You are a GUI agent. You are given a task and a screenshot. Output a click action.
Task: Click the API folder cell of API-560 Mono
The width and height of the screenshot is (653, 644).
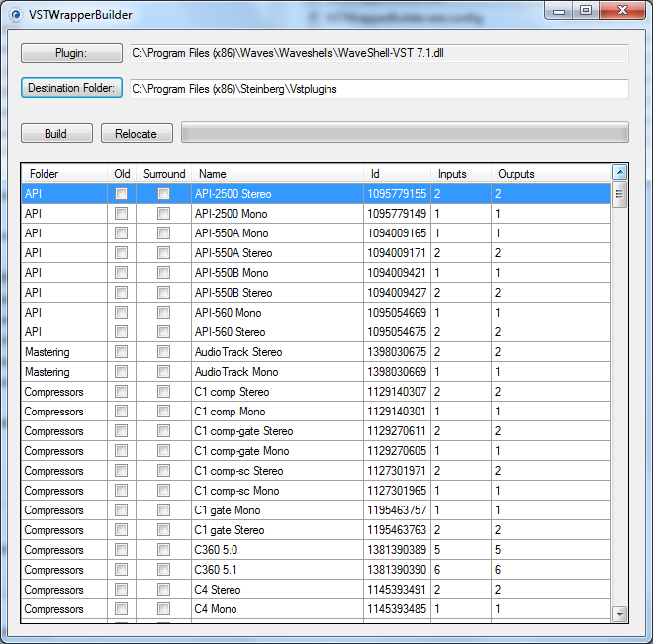(64, 313)
